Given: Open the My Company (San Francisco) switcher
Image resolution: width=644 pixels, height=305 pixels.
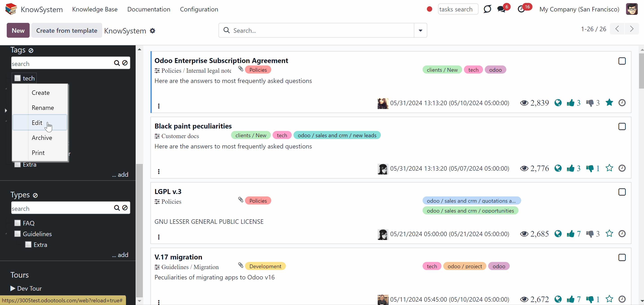Looking at the screenshot, I should tap(579, 9).
